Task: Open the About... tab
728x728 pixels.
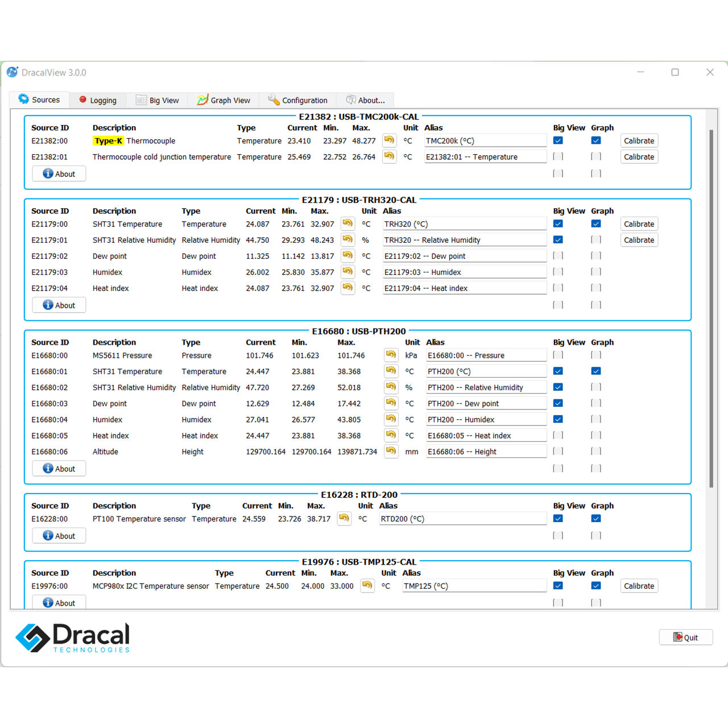Action: [x=365, y=100]
